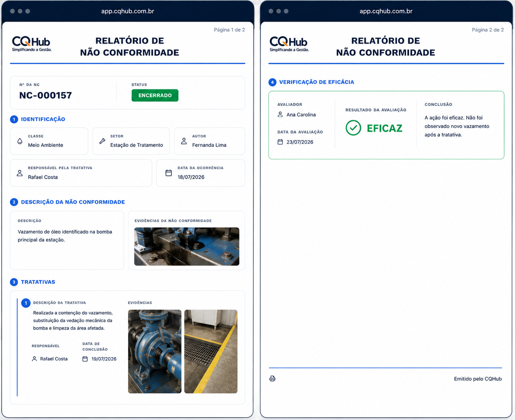Click the A ação foi eficaz conclusion text
This screenshot has height=420, width=515.
tap(457, 126)
